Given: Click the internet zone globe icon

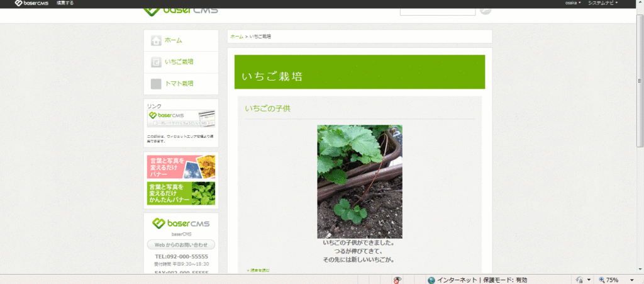Looking at the screenshot, I should click(431, 280).
